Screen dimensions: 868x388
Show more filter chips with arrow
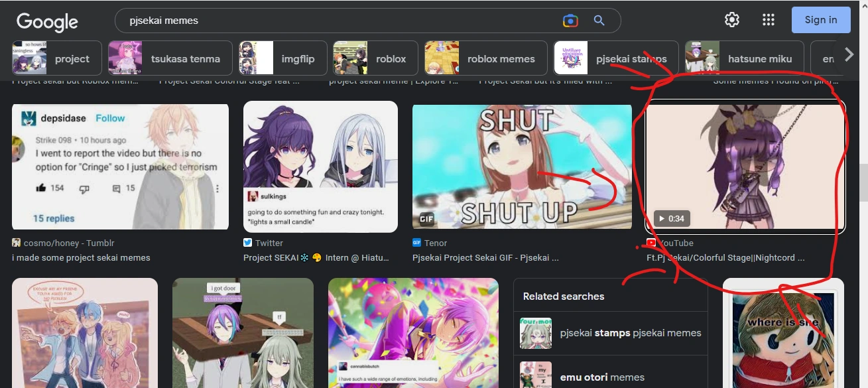(x=849, y=55)
